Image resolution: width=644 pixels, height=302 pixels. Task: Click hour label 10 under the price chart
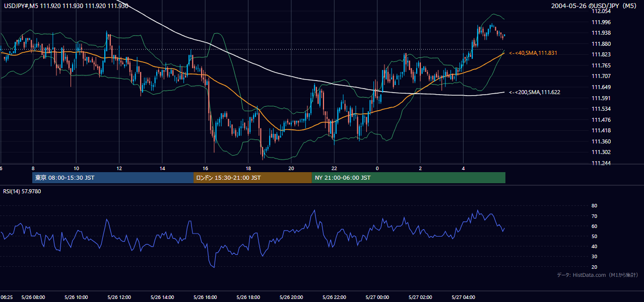click(x=76, y=168)
